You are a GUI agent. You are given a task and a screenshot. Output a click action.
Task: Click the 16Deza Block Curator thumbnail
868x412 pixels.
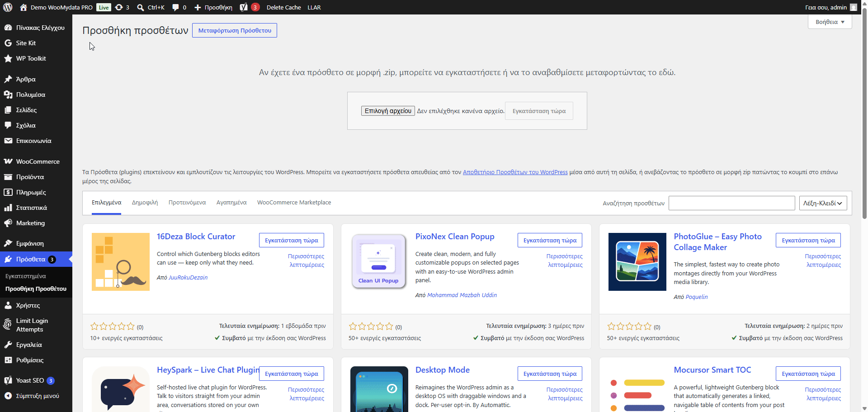pos(121,262)
